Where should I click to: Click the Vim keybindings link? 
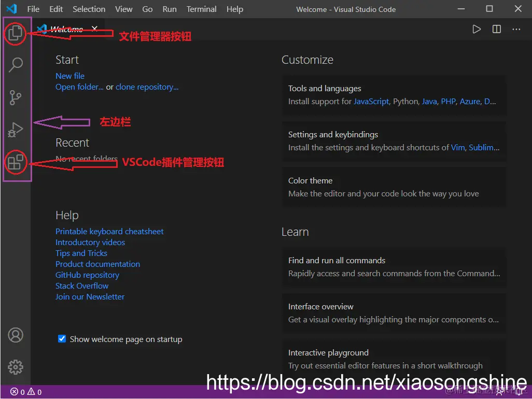tap(458, 148)
